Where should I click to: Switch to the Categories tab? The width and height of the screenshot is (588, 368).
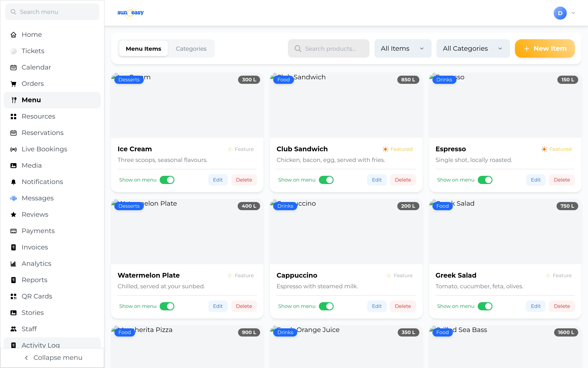191,49
